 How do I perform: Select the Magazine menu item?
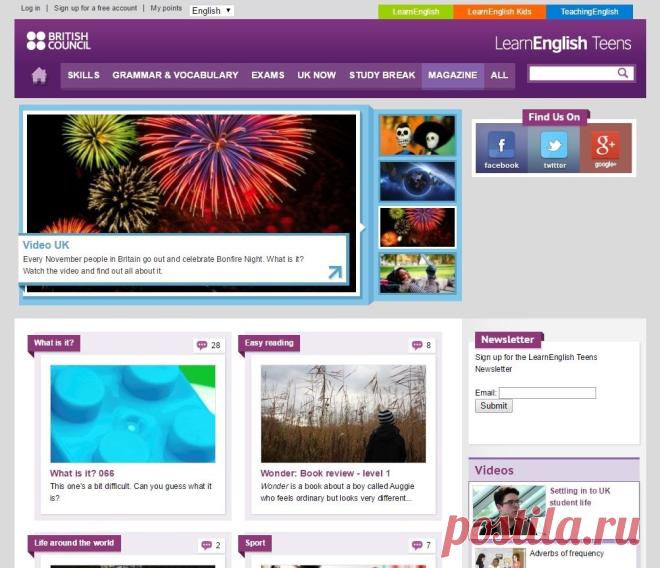tap(452, 75)
